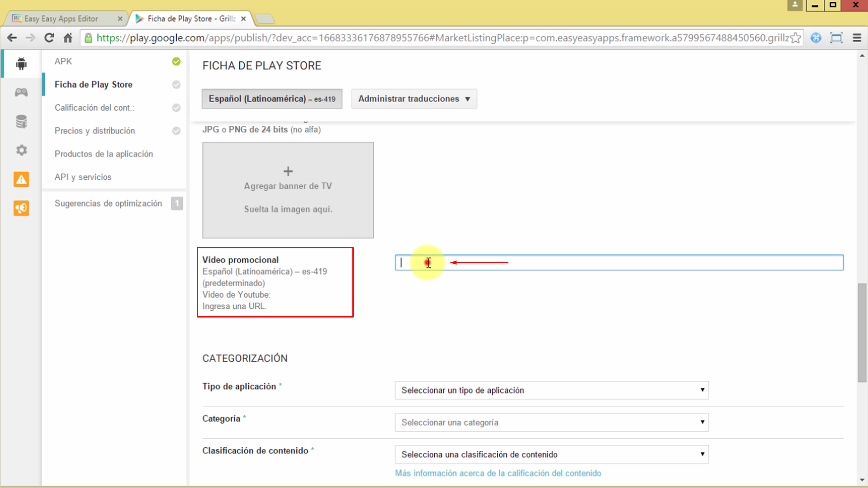Click the Calificación del cont. checkmark
Screen dimensions: 868x488
pos(176,108)
